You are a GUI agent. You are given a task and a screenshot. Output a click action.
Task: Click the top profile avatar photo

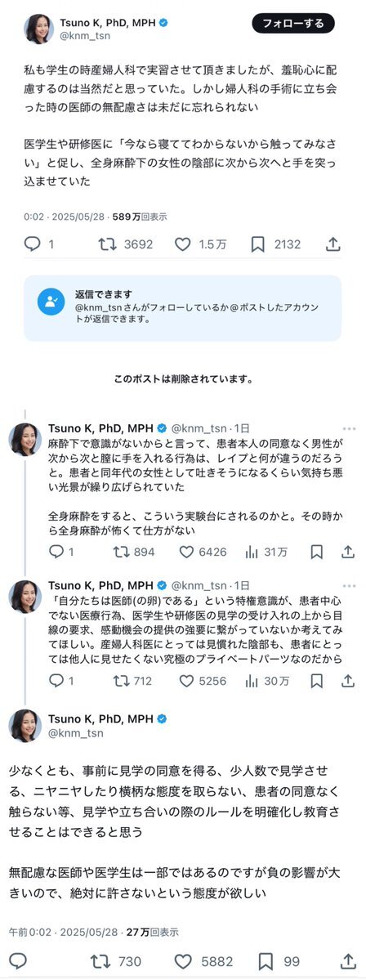(x=38, y=29)
